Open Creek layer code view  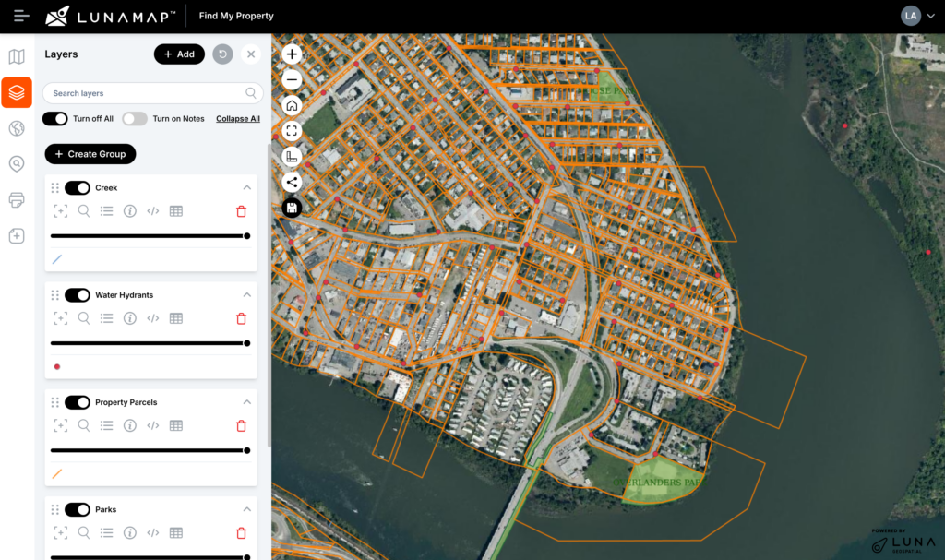pyautogui.click(x=153, y=211)
